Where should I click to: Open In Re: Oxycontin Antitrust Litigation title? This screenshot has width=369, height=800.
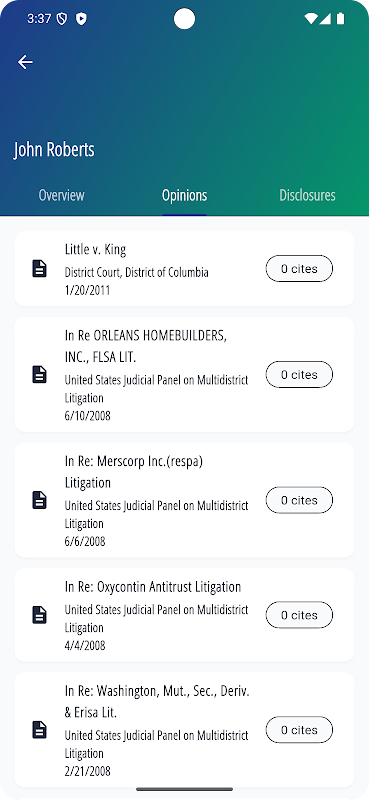click(x=153, y=587)
